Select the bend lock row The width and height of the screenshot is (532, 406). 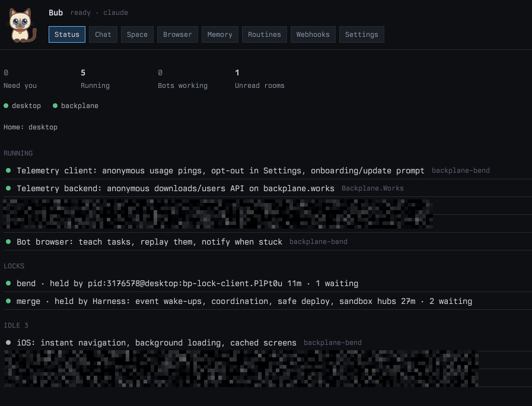click(267, 284)
